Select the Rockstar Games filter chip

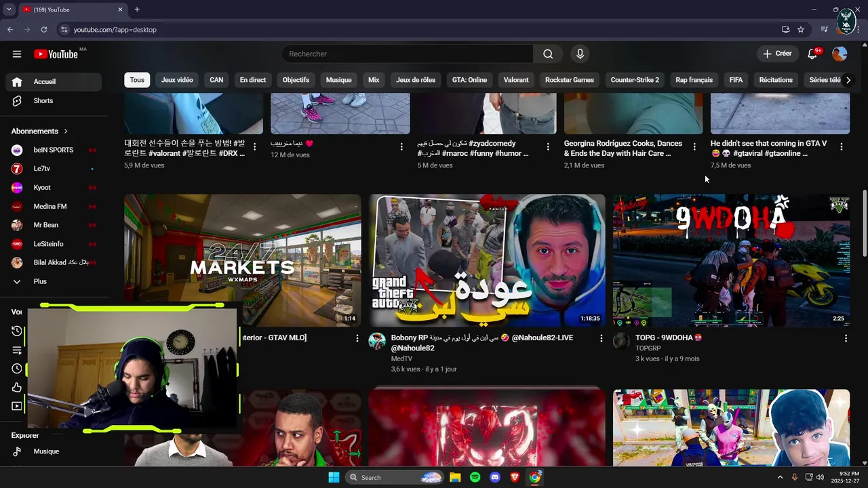[570, 80]
